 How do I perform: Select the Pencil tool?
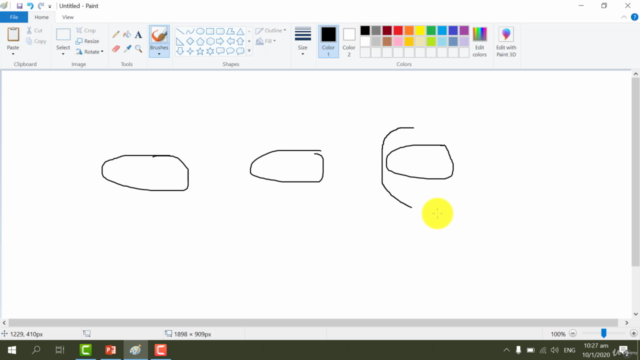(x=116, y=35)
